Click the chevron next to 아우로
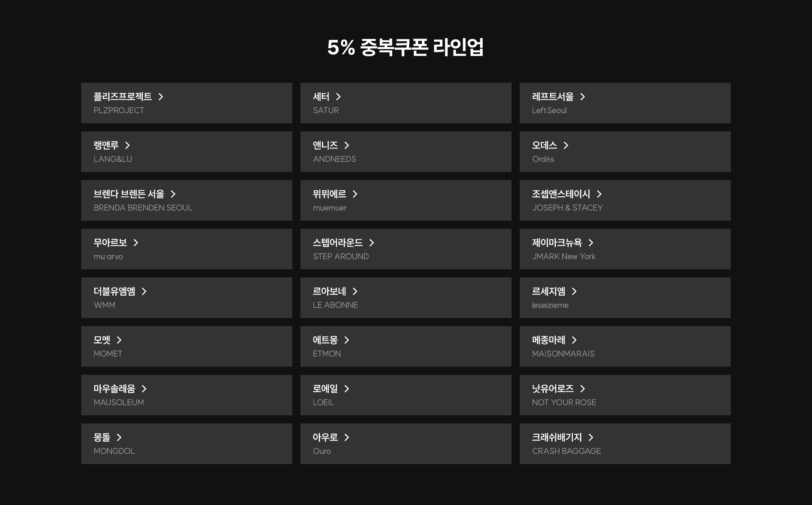This screenshot has width=812, height=505. click(347, 437)
